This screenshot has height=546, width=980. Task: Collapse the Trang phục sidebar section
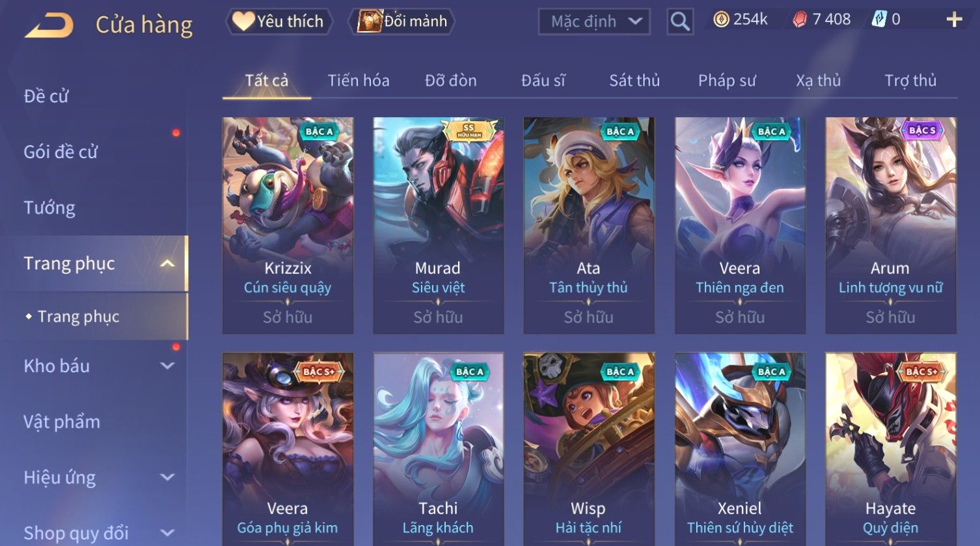(167, 264)
